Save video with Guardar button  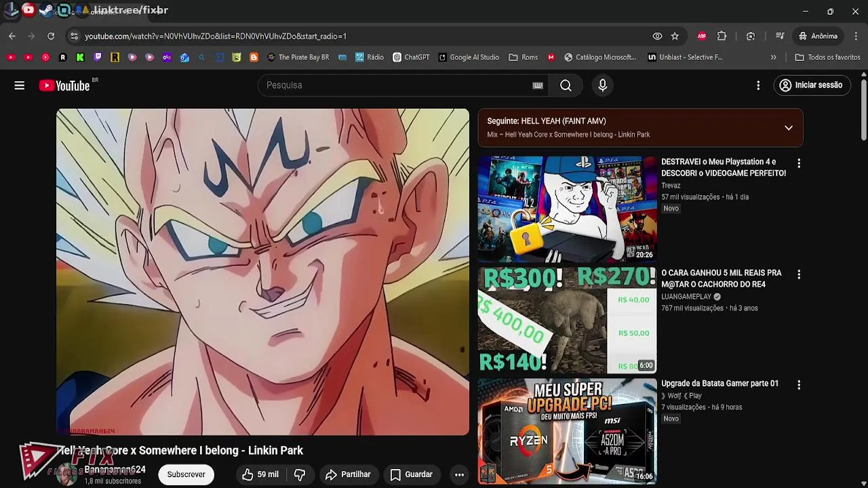(412, 474)
